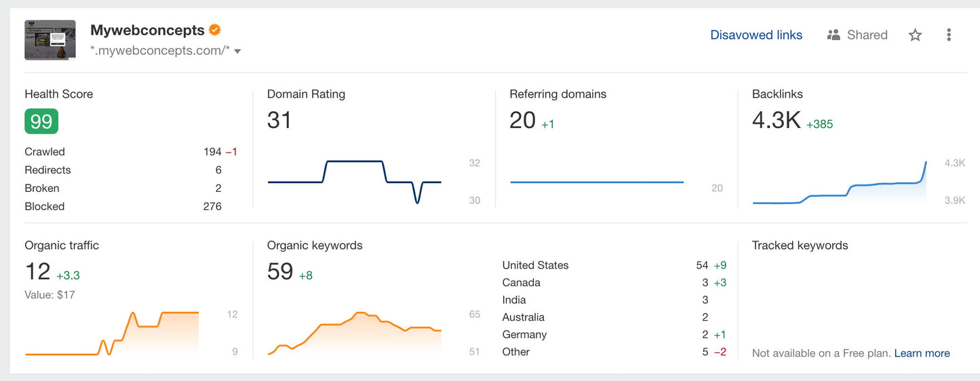The height and width of the screenshot is (381, 980).
Task: Click the Organic traffic value 12
Action: click(38, 272)
